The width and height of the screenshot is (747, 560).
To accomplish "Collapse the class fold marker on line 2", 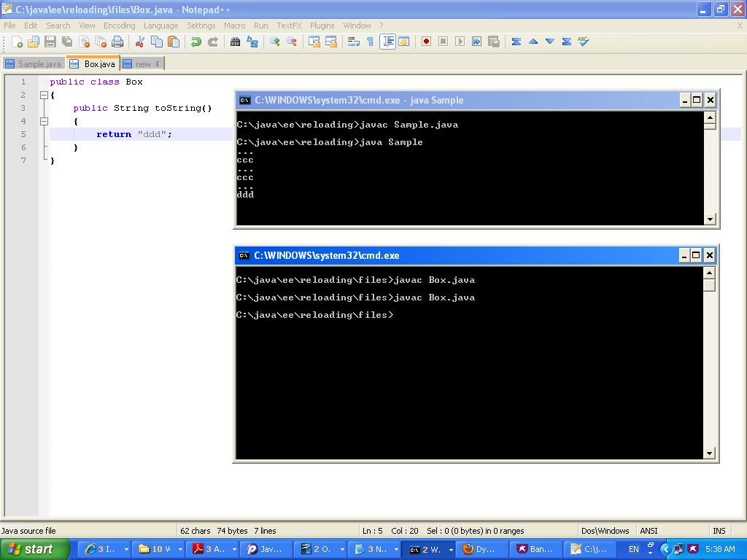I will (44, 96).
